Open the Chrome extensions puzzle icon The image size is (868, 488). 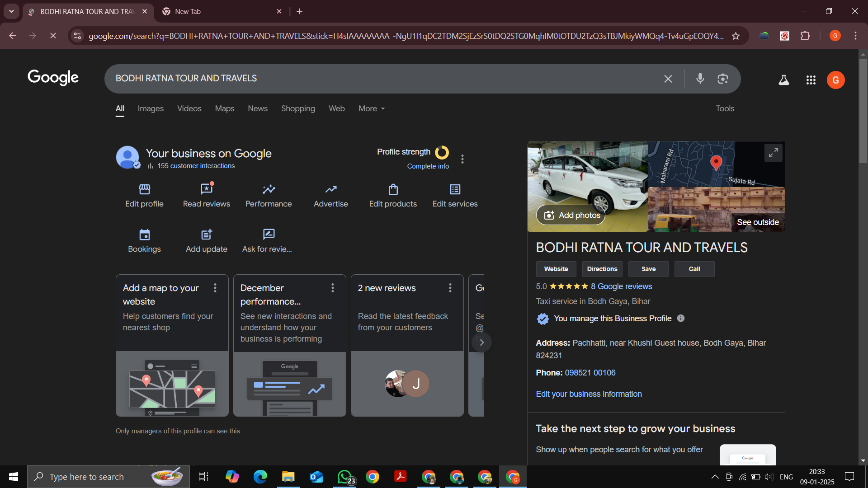805,36
